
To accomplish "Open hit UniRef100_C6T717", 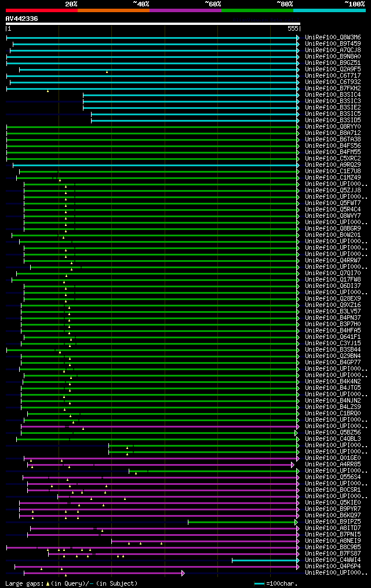I will coord(333,76).
